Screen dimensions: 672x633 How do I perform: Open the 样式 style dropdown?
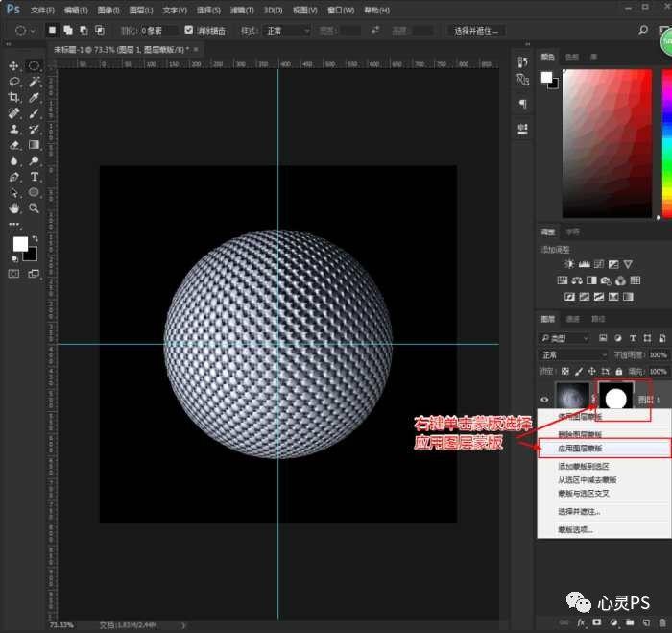(x=287, y=30)
